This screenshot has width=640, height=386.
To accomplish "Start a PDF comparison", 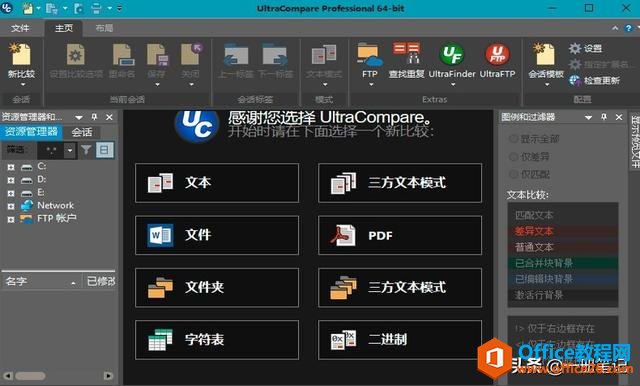I will pos(400,235).
